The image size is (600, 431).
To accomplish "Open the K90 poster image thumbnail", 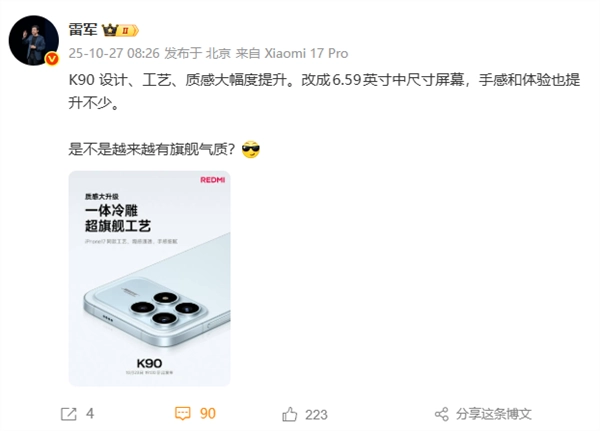I will click(149, 278).
